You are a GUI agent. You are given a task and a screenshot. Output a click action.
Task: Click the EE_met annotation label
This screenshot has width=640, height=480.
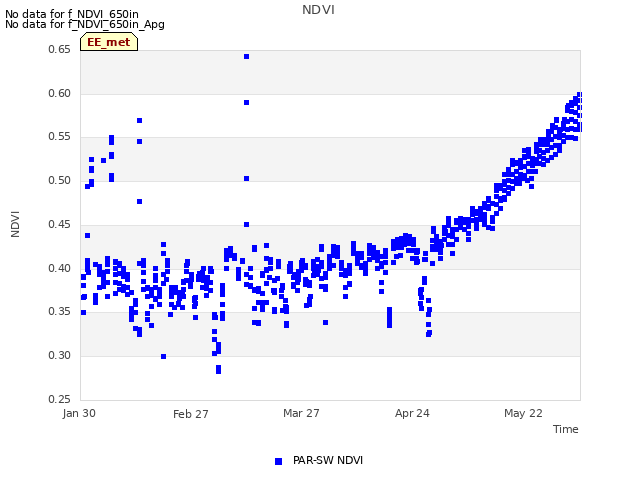(x=109, y=42)
